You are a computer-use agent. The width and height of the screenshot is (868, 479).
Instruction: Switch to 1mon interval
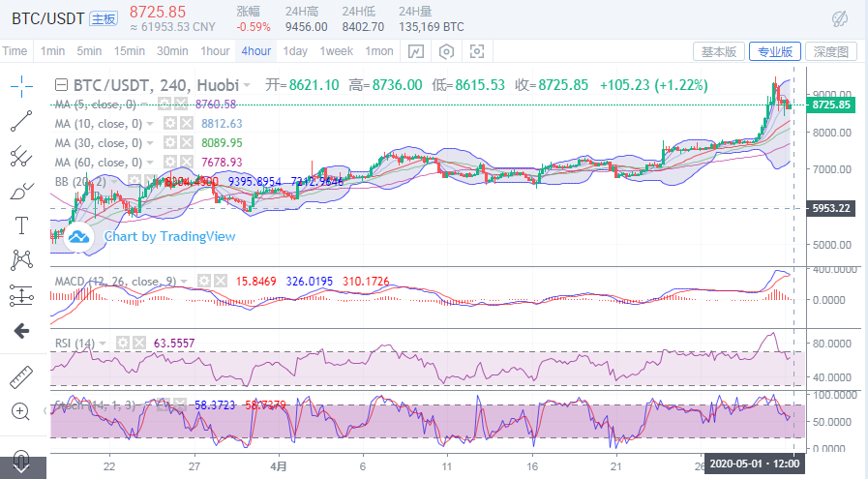[379, 51]
